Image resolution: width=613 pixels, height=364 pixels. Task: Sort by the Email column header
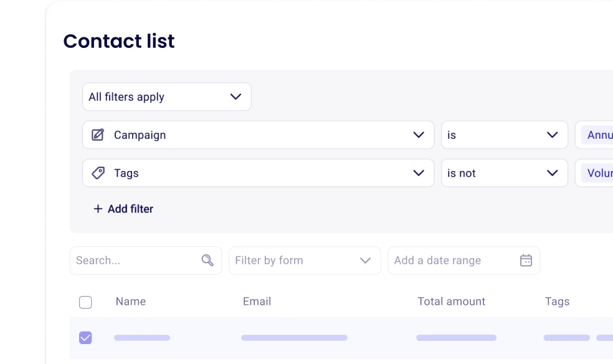click(257, 301)
